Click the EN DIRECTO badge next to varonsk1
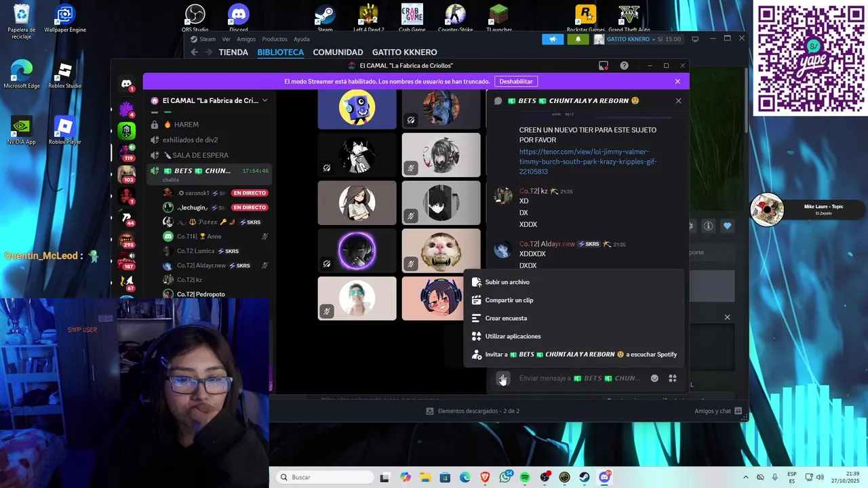This screenshot has height=488, width=868. (249, 193)
